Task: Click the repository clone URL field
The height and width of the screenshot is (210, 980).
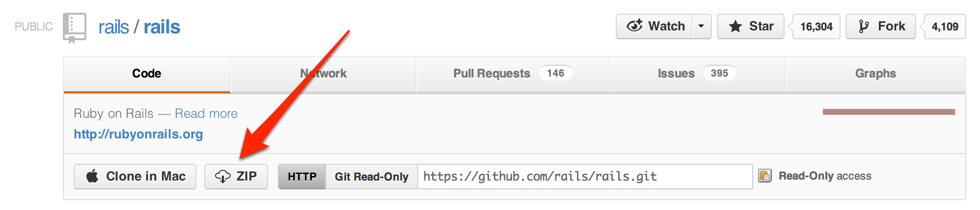Action: click(x=584, y=177)
